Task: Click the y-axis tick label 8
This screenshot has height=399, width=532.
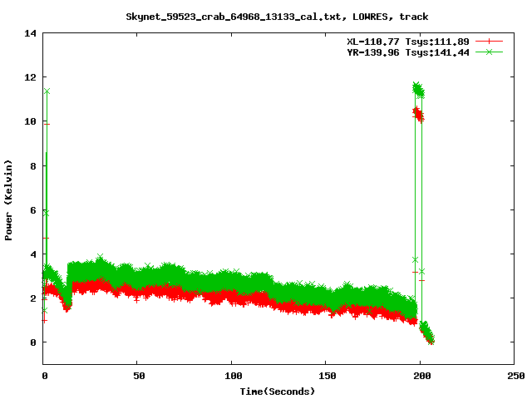Action: click(33, 165)
